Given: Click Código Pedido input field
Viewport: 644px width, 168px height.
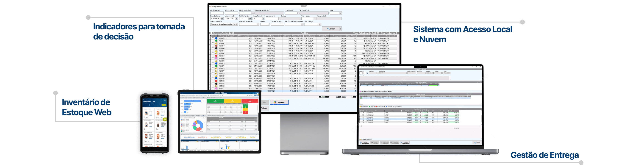Looking at the screenshot, I should [x=217, y=13].
